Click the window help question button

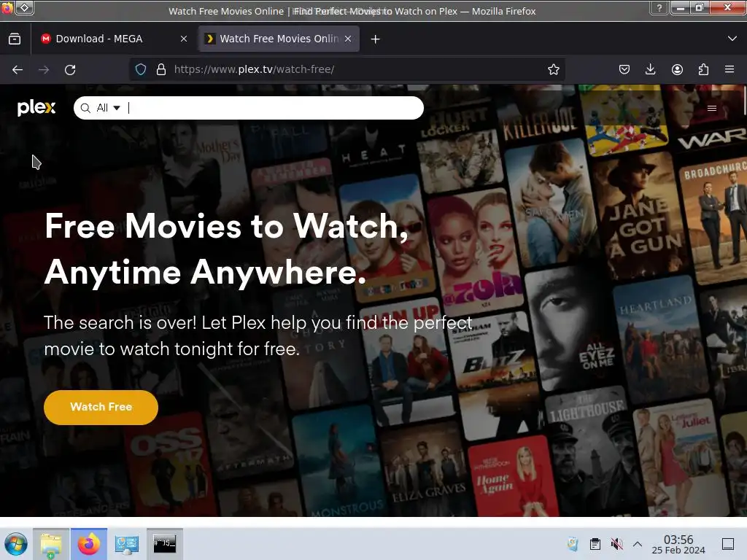point(659,7)
